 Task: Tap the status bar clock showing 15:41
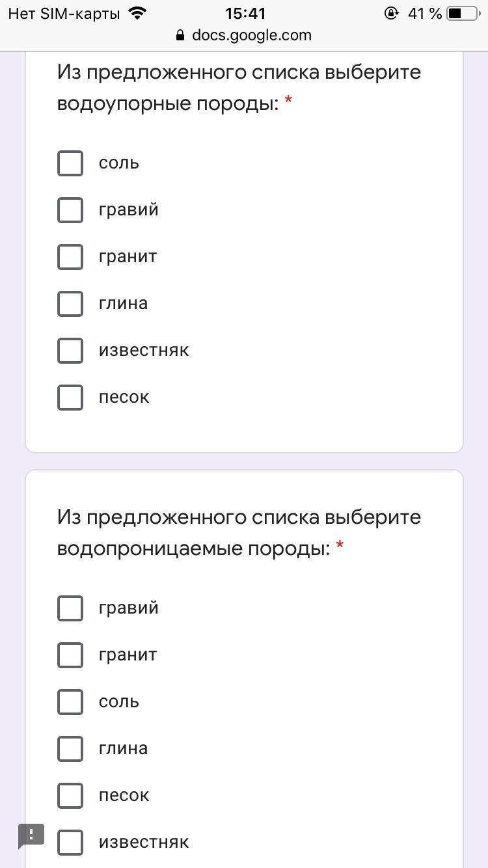pos(245,13)
